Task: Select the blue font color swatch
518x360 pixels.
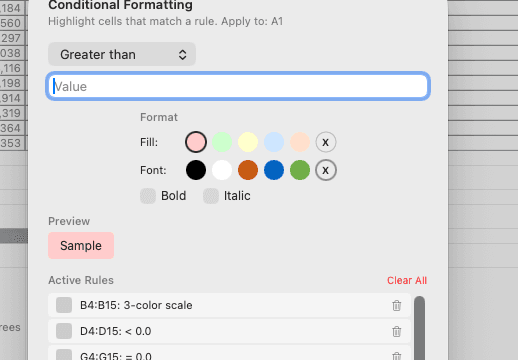Action: 274,170
